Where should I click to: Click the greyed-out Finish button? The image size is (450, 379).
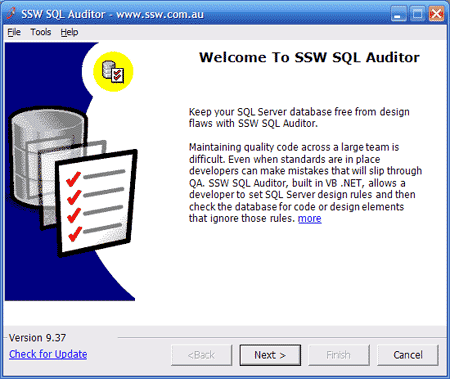[339, 355]
